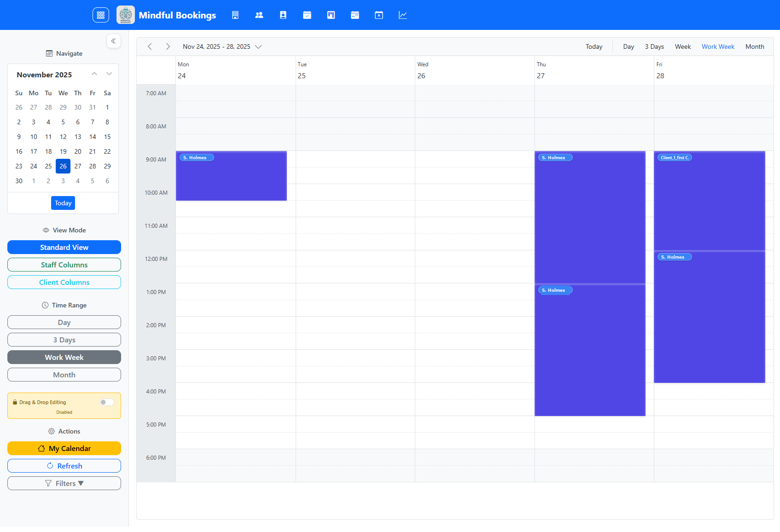
Task: Open the date range dropdown Nov 24-28
Action: click(222, 46)
